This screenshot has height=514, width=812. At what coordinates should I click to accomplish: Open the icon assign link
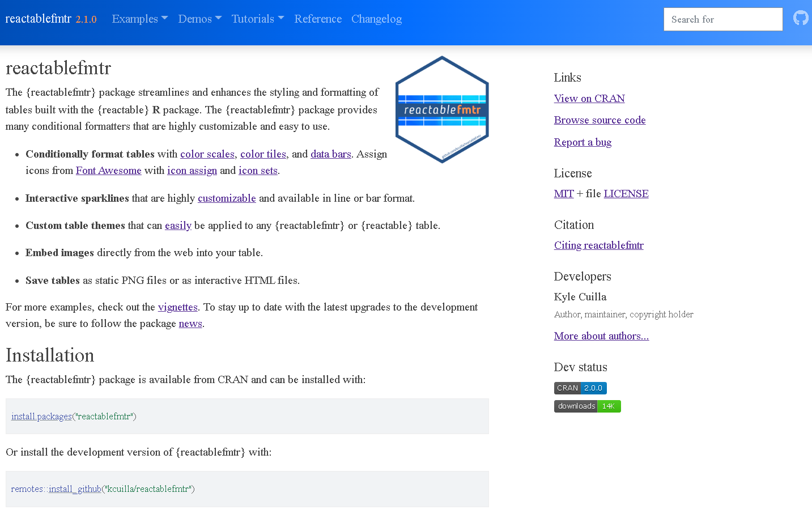[192, 171]
